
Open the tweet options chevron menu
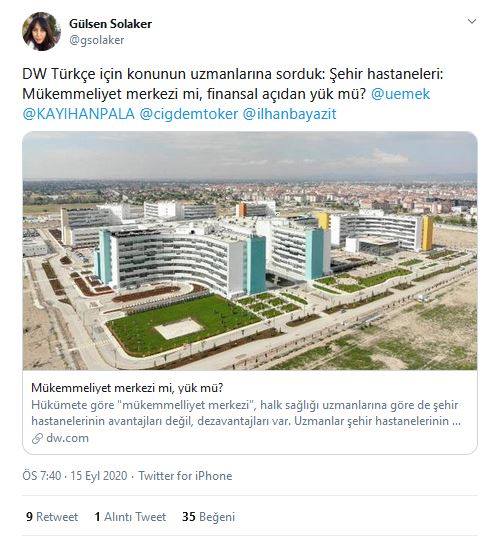(472, 21)
